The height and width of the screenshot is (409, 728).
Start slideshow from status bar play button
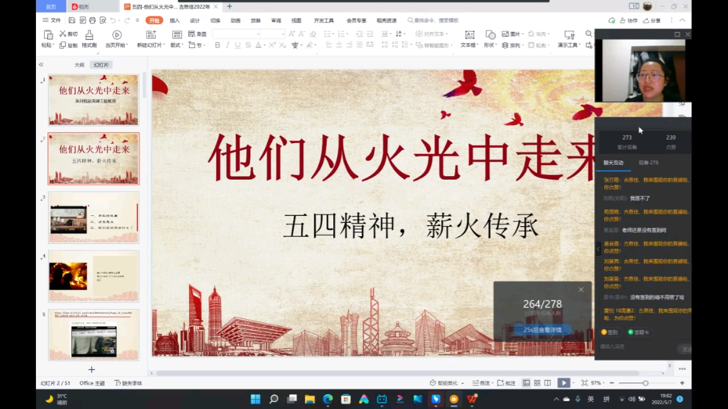(564, 383)
